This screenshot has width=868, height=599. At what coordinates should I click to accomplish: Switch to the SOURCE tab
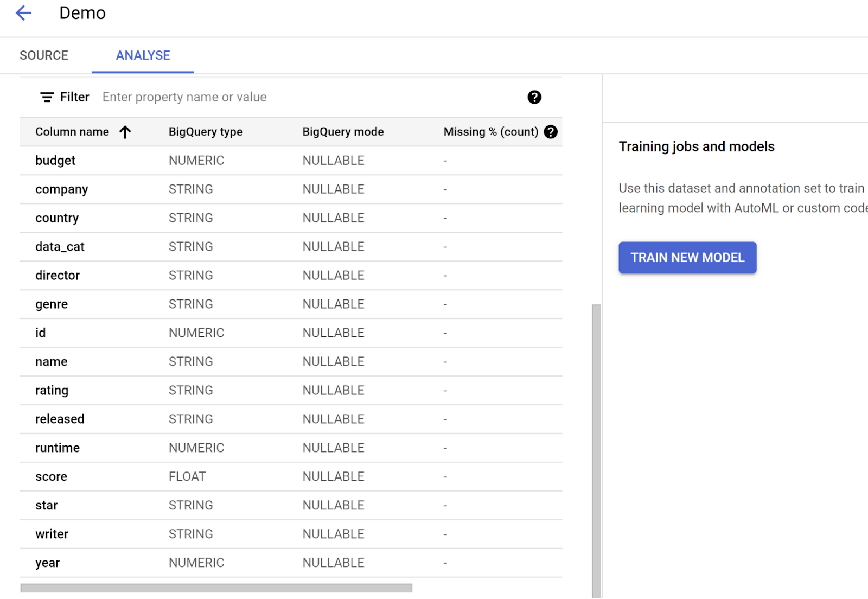click(x=43, y=55)
